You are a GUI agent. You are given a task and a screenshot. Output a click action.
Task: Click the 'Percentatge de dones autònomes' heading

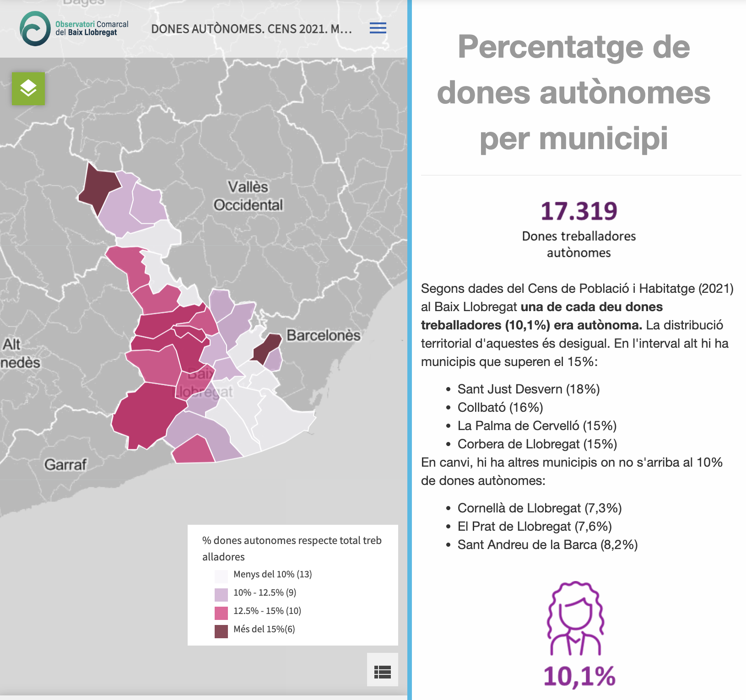[574, 92]
